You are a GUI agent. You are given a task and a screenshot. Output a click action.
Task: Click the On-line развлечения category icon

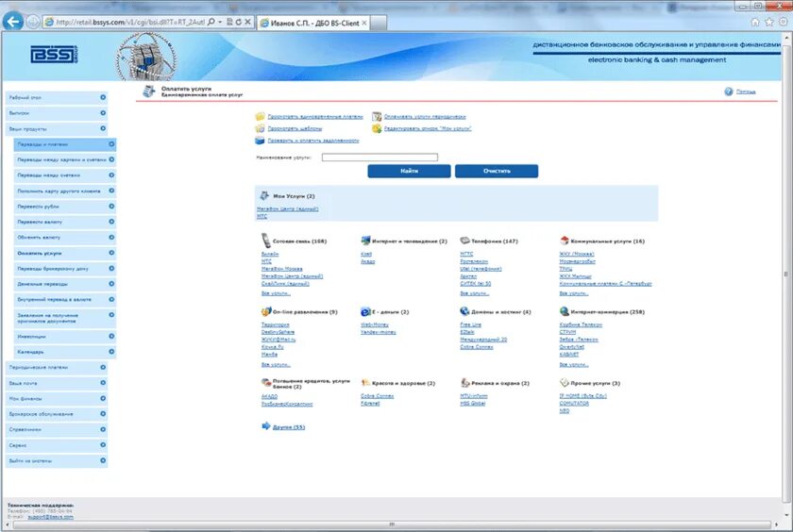click(x=266, y=311)
